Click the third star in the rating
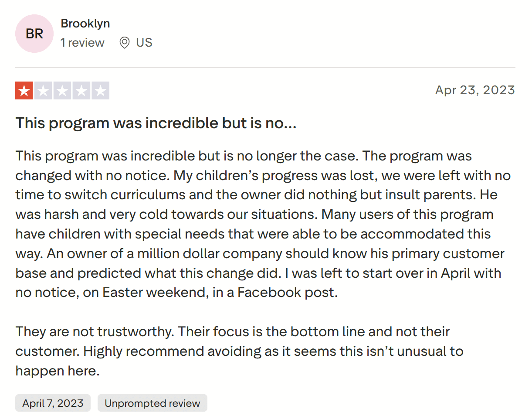The image size is (532, 416). coord(62,90)
